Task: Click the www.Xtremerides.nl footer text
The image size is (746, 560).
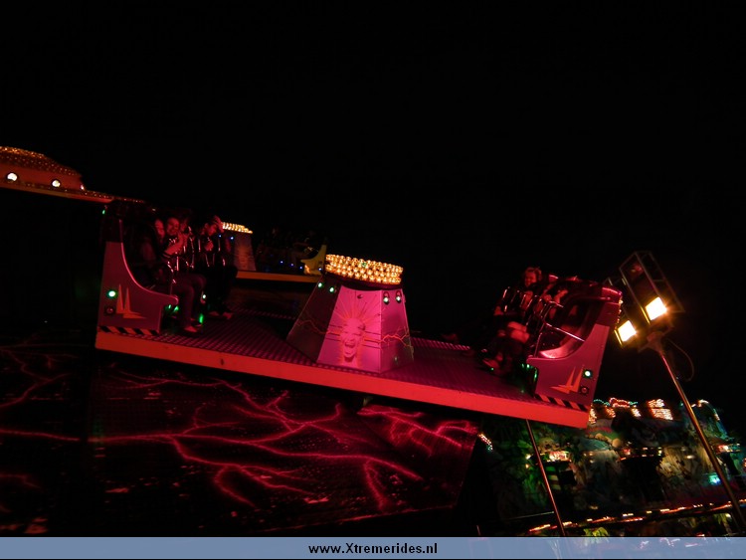Action: point(373,549)
